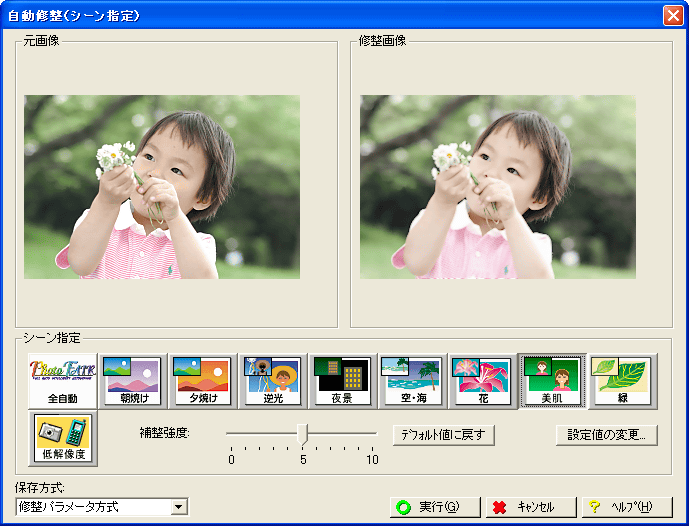Viewport: 689px width, 526px height.
Task: Open 設定値の変更 settings change dialog
Action: (x=606, y=435)
